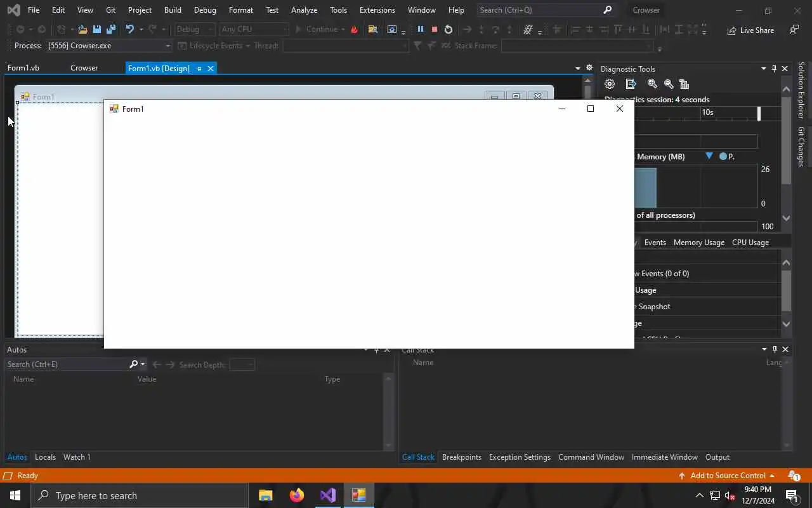
Task: Open the Memory Usage tab
Action: click(x=699, y=243)
